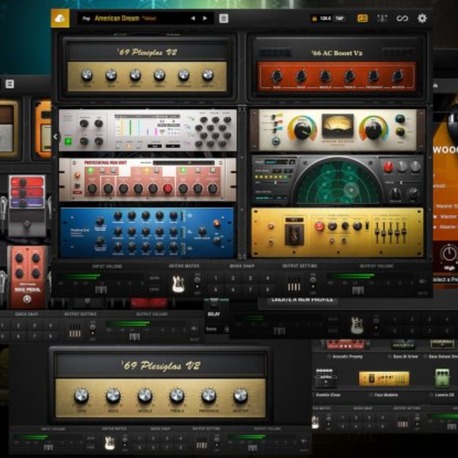
Task: Open ToneCloud from the orange cloud icon
Action: coord(60,18)
